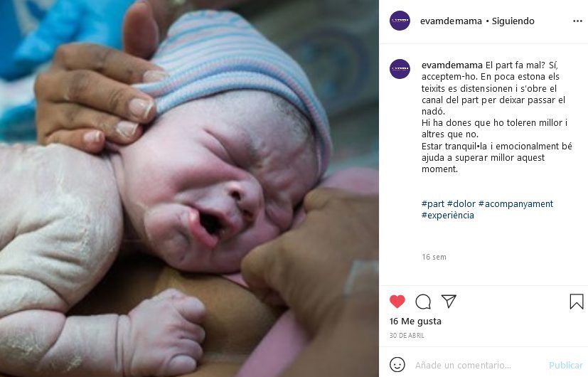Open the #experiència hashtag
Image resolution: width=588 pixels, height=377 pixels.
pyautogui.click(x=448, y=216)
